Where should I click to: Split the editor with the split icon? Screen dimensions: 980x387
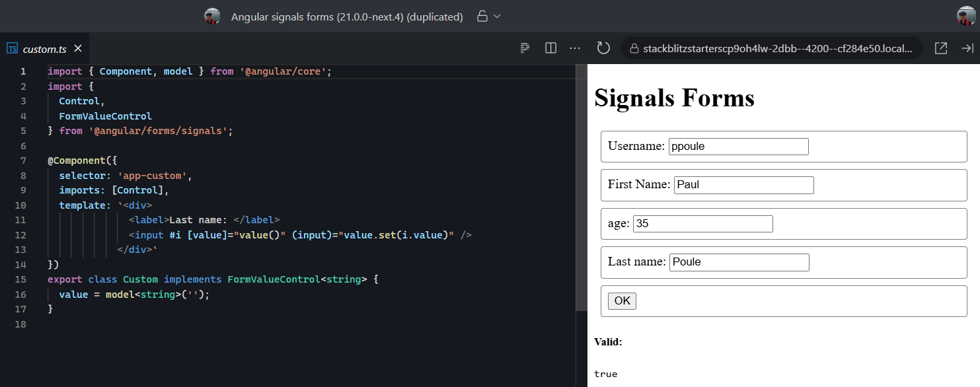pos(550,48)
